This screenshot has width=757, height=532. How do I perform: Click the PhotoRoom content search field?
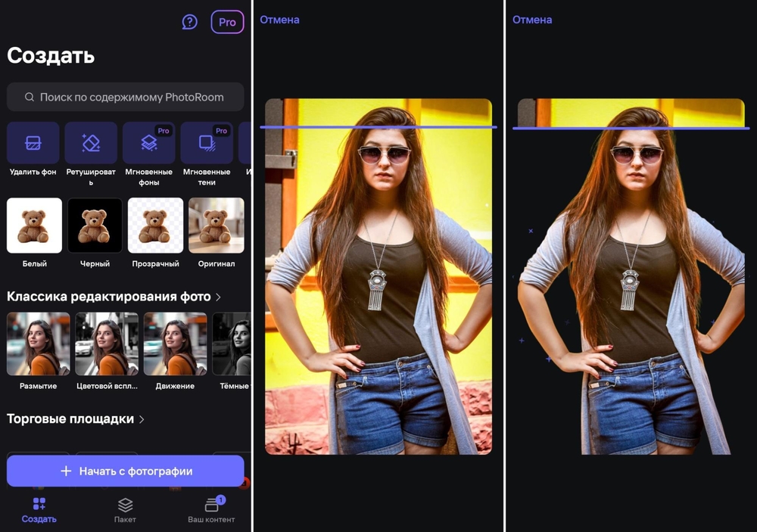(126, 97)
